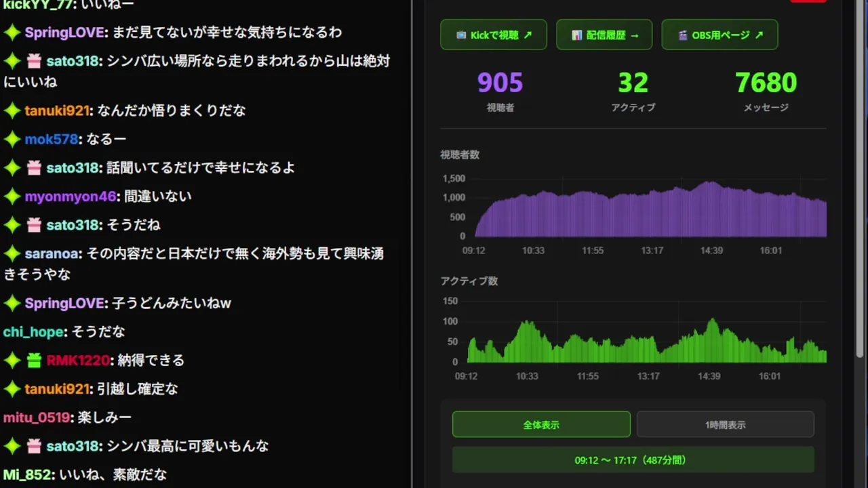Viewport: 868px width, 488px height.
Task: Click green sparkle badge beside RMK1220
Action: pos(12,361)
